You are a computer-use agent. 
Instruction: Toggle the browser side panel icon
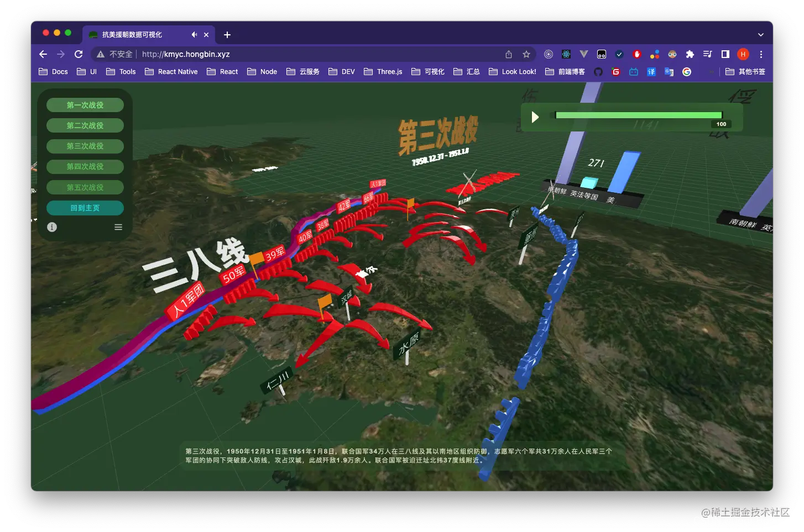pyautogui.click(x=725, y=54)
